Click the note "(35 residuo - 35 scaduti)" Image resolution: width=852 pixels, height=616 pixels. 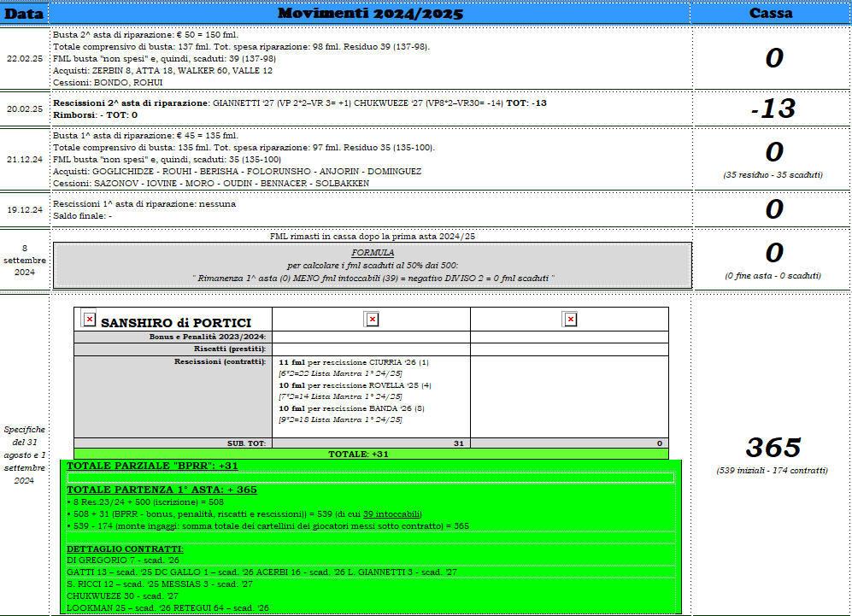773,175
